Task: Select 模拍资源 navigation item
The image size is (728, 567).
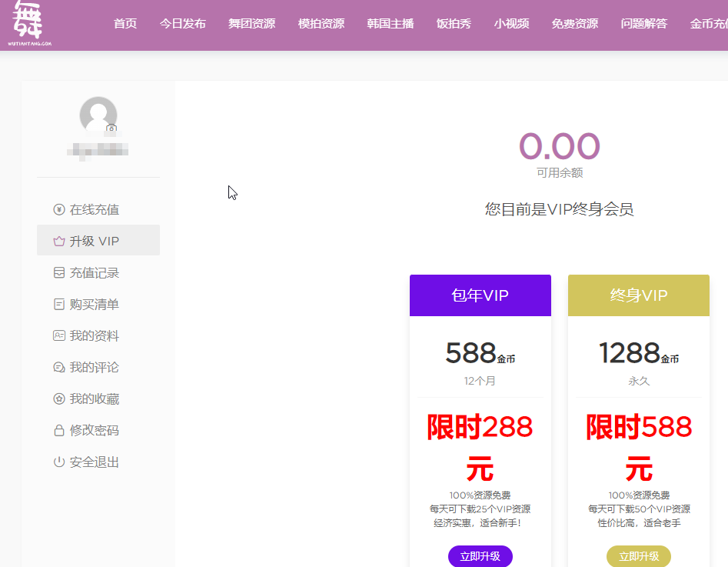Action: [x=321, y=24]
